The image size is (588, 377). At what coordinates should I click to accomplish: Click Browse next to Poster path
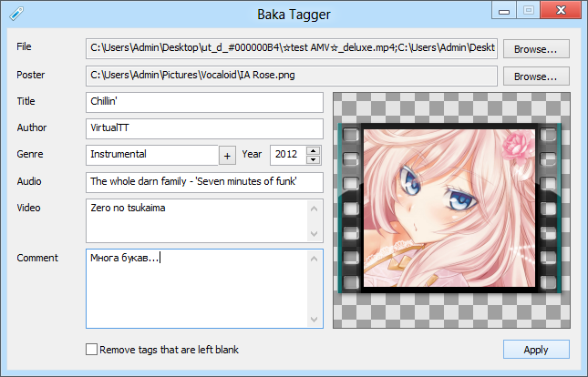(x=536, y=76)
